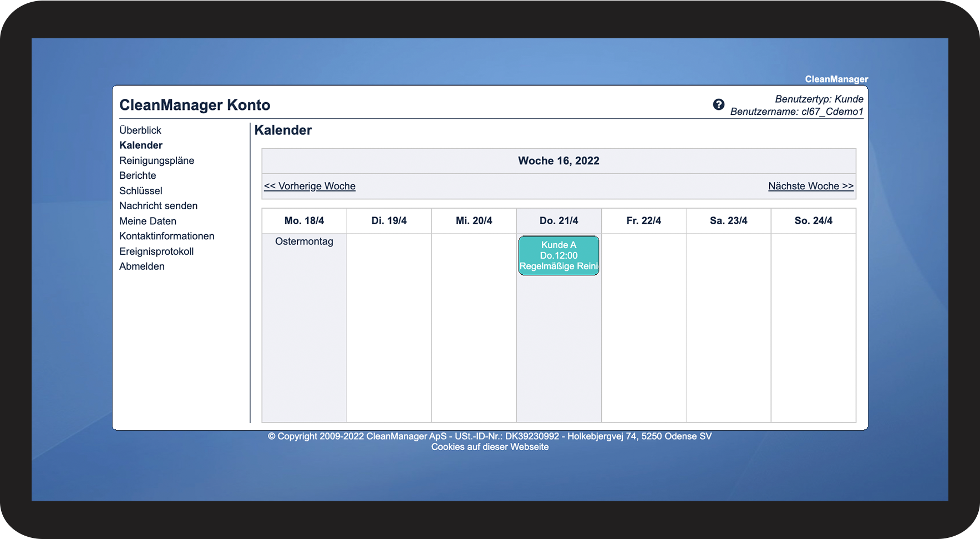The width and height of the screenshot is (980, 539).
Task: Click the Mi. 20/4 column header
Action: 474,220
